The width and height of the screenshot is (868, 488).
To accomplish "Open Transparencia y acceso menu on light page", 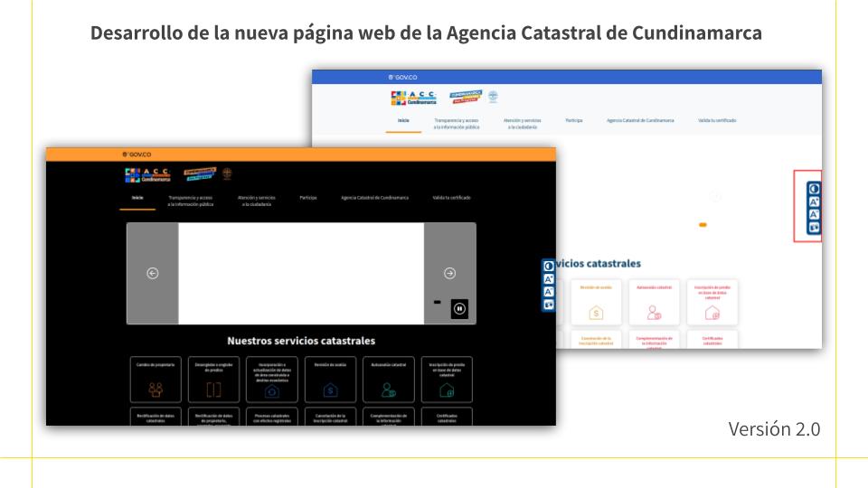I will click(x=456, y=124).
